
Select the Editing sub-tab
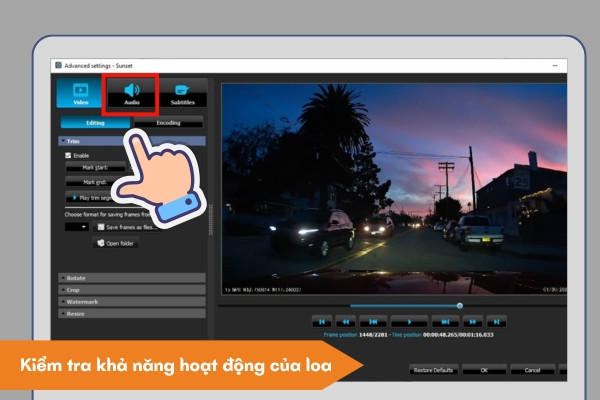[95, 122]
